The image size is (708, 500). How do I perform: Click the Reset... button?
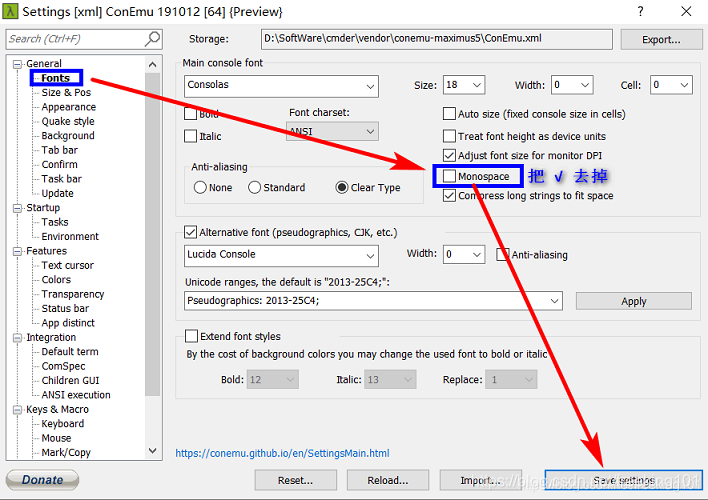click(x=295, y=480)
